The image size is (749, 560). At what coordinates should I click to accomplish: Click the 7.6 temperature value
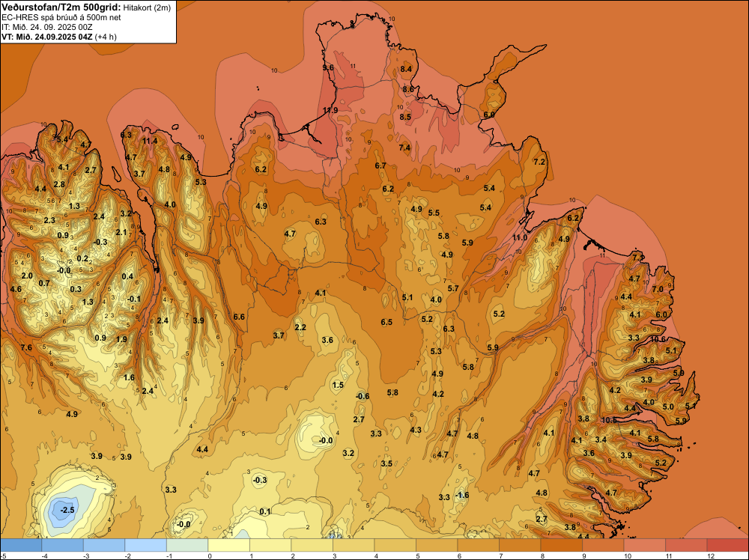coord(26,347)
